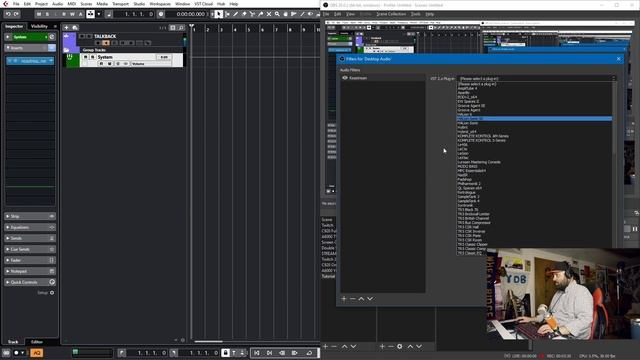Click the cycle loop transport button
640x360 pixels.
(309, 353)
